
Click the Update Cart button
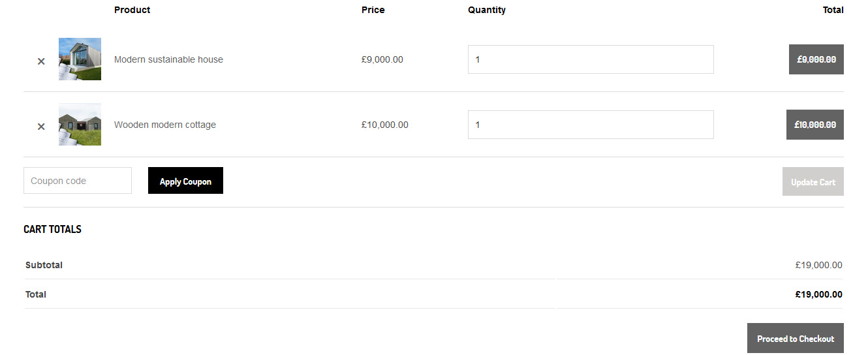tap(813, 182)
